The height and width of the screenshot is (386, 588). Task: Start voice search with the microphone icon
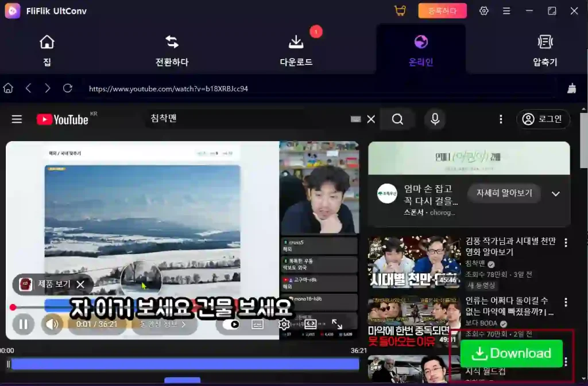click(x=435, y=119)
